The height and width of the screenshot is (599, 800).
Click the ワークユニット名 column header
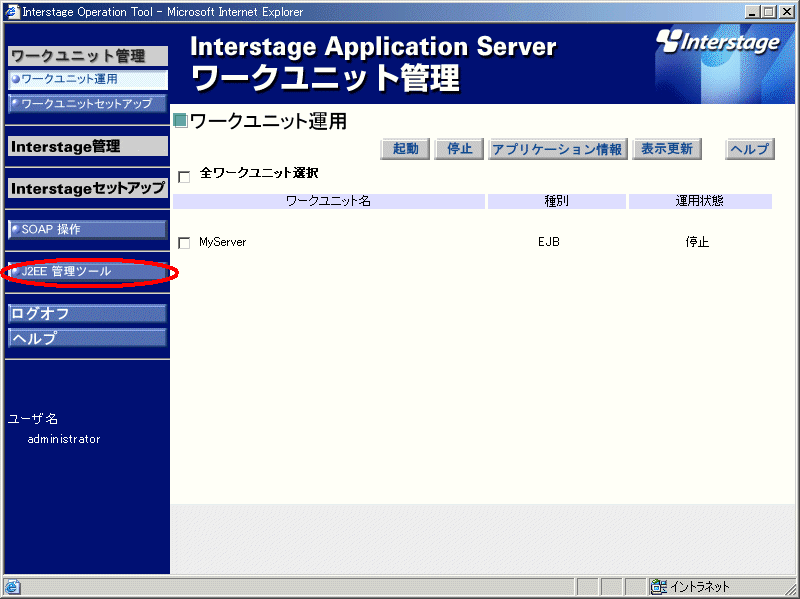click(x=329, y=201)
